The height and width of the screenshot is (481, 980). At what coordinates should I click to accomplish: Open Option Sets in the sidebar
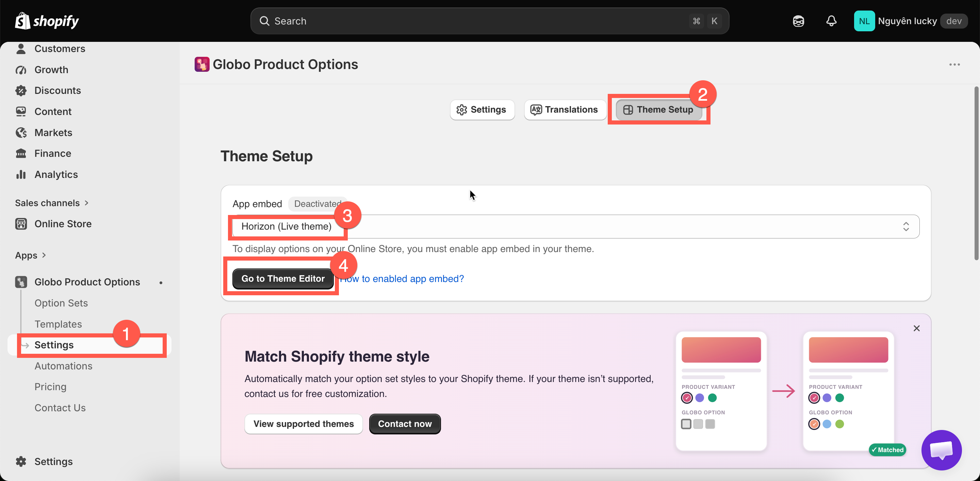click(61, 303)
